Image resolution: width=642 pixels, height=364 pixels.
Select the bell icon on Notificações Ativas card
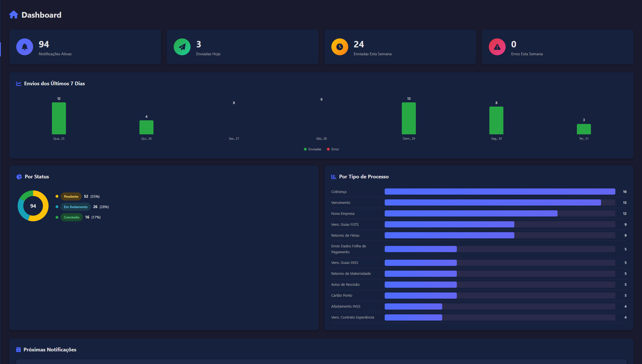(24, 47)
